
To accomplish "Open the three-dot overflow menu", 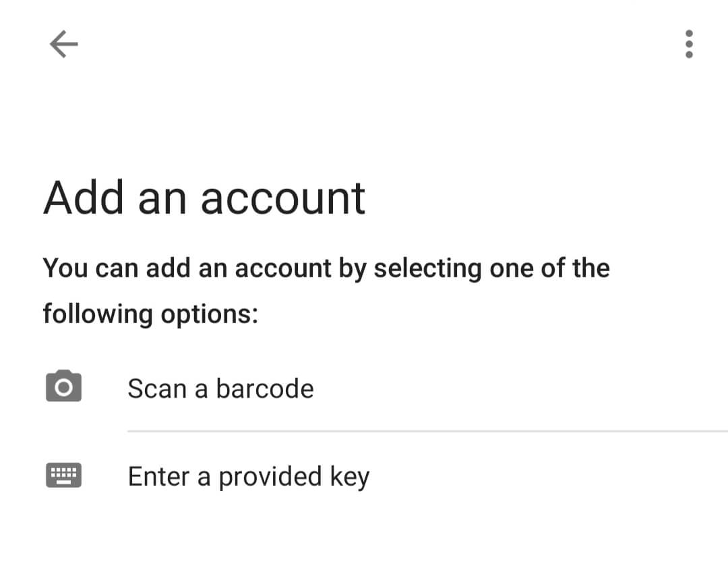I will click(x=689, y=44).
